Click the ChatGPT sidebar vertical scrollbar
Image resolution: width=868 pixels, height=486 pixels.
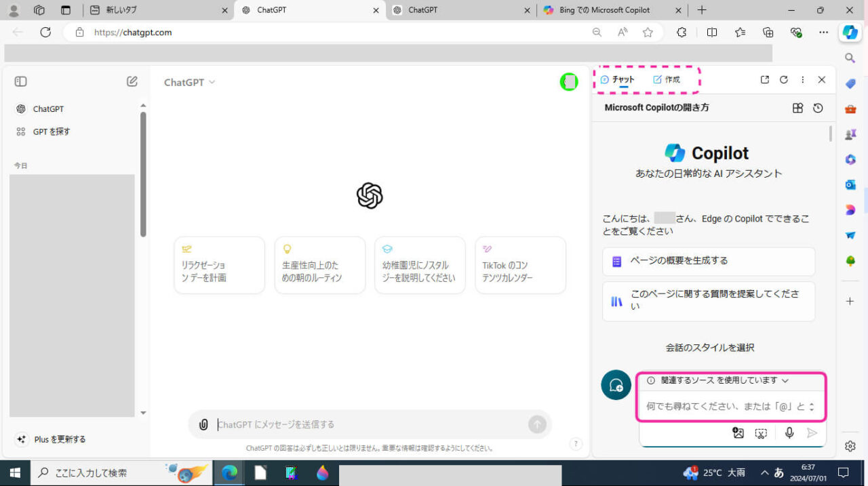coord(143,174)
